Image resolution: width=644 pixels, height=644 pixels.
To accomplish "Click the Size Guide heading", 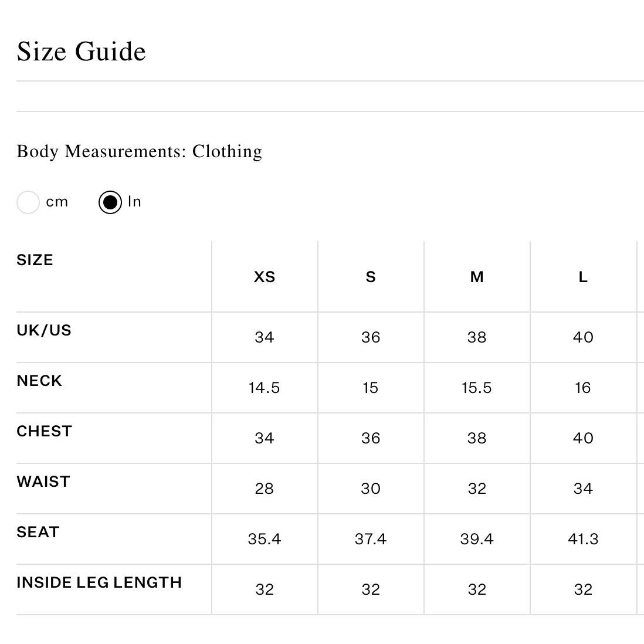I will point(82,52).
